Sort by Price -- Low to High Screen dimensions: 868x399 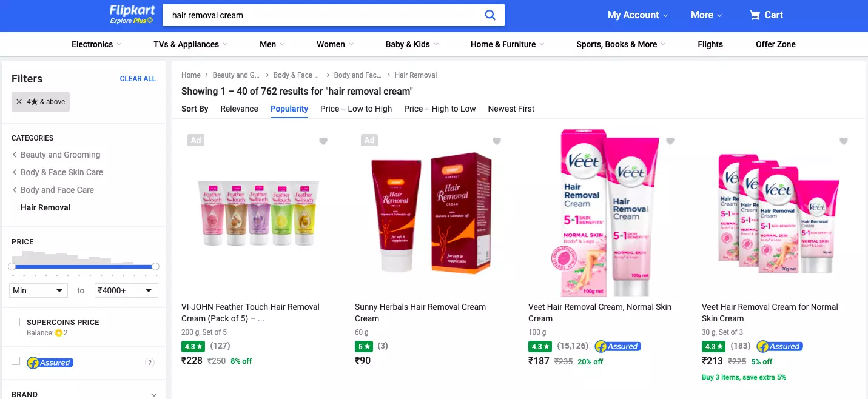pos(356,109)
